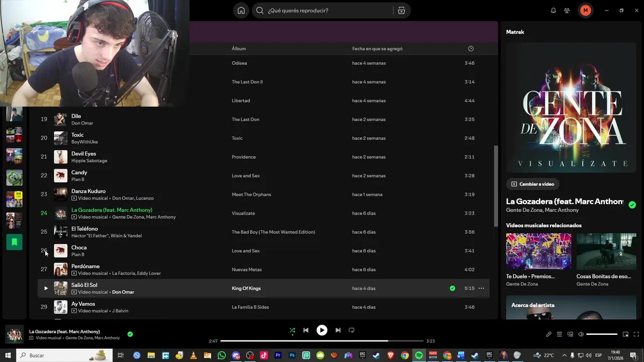Open the Browse icon inside search bar
Image resolution: width=644 pixels, height=362 pixels.
[x=401, y=11]
